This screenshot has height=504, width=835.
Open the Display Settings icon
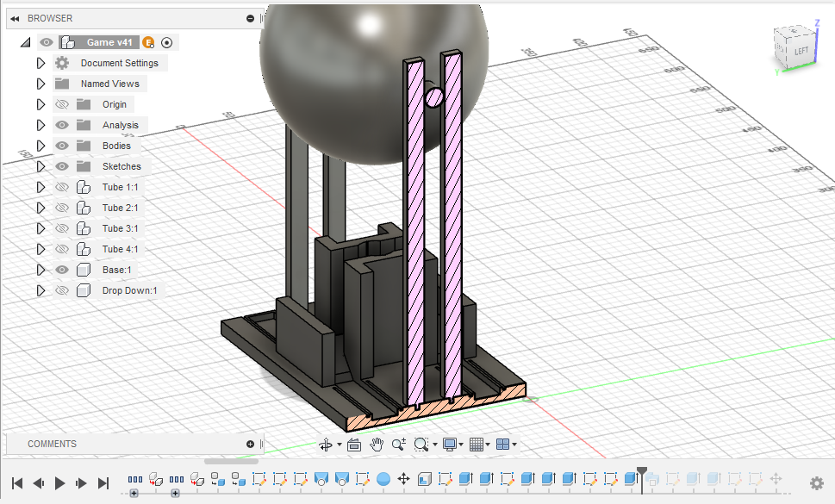click(450, 445)
